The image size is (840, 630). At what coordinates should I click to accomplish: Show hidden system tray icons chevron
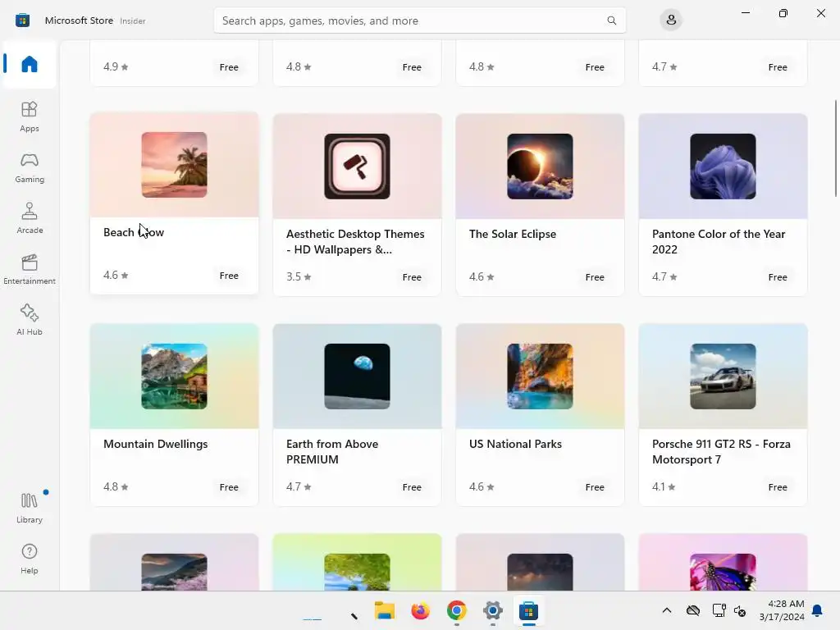(x=666, y=610)
